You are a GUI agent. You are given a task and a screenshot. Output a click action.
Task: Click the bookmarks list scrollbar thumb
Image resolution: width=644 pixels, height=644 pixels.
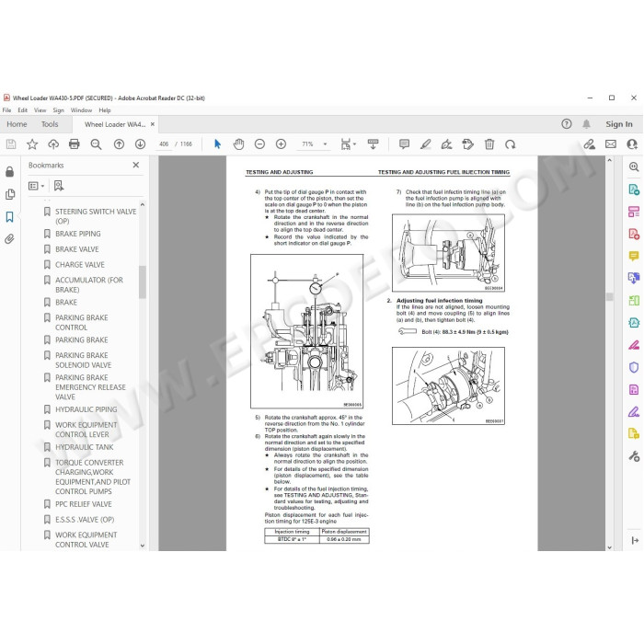[x=143, y=282]
